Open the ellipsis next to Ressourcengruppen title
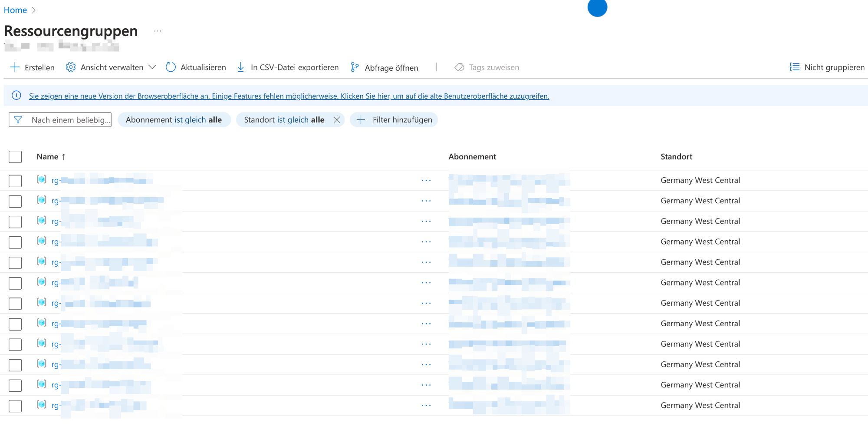Screen dimensions: 868x440 coord(158,31)
